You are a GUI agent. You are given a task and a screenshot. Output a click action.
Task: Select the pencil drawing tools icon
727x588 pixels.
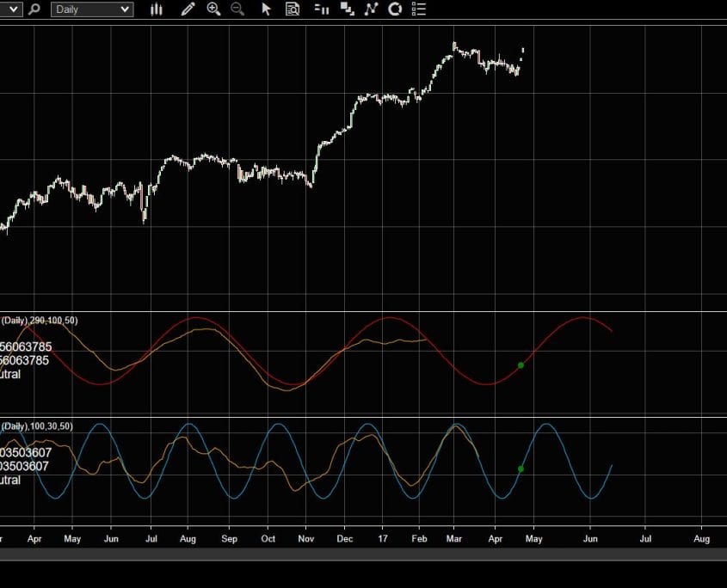point(188,9)
